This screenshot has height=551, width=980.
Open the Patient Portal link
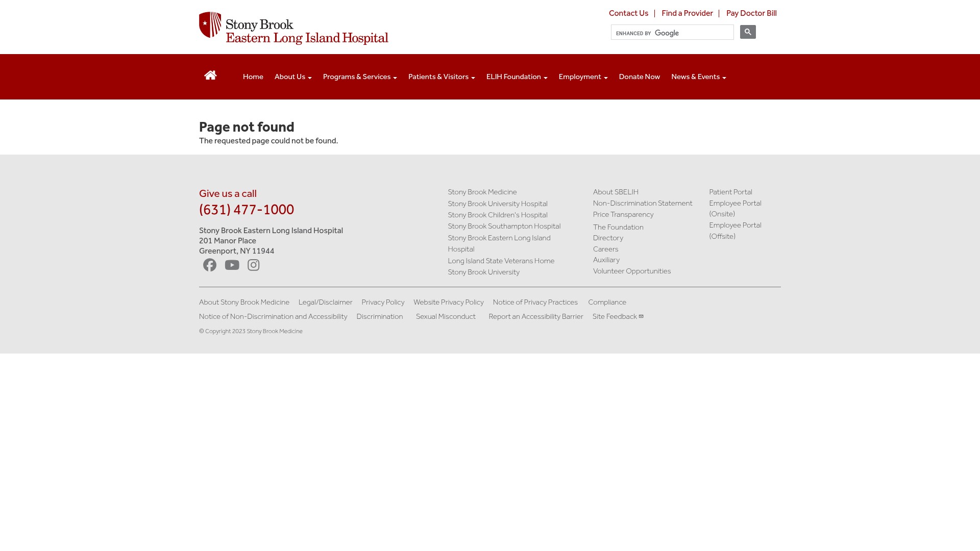(x=730, y=192)
